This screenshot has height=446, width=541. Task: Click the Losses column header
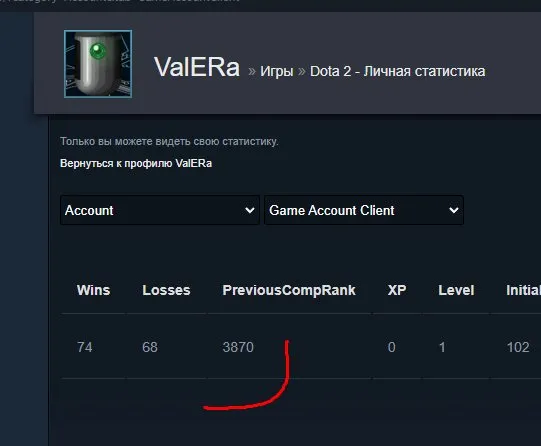tap(166, 290)
